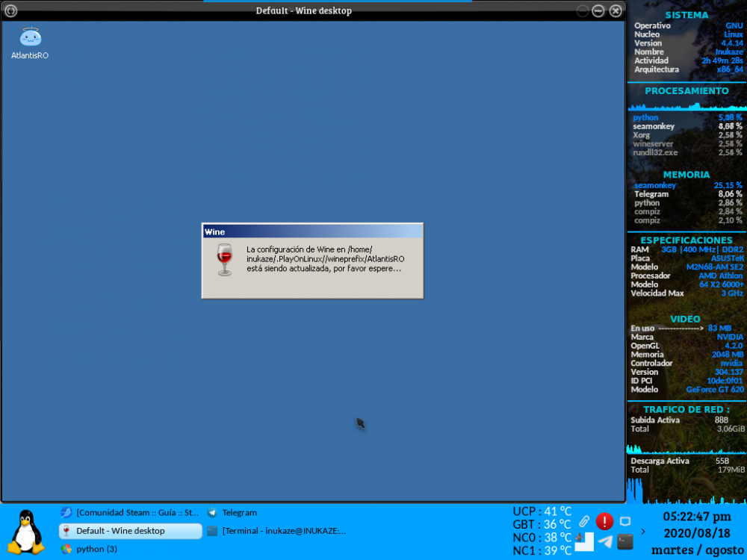
Task: Open the paperclip clipboard tray icon
Action: 585,521
